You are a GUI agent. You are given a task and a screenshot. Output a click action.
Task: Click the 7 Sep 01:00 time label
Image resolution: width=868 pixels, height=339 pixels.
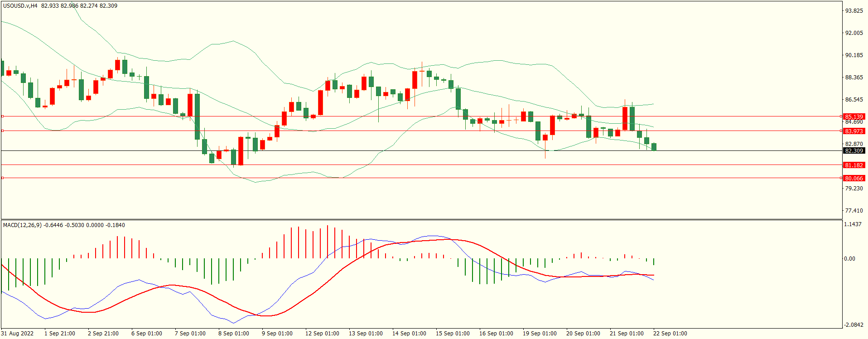pos(190,333)
